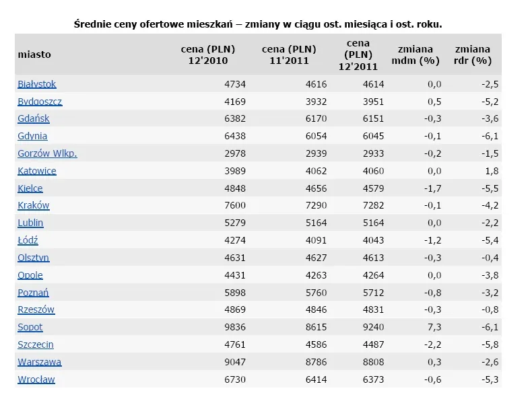Open the Poznań city link
The image size is (532, 403).
[x=33, y=293]
